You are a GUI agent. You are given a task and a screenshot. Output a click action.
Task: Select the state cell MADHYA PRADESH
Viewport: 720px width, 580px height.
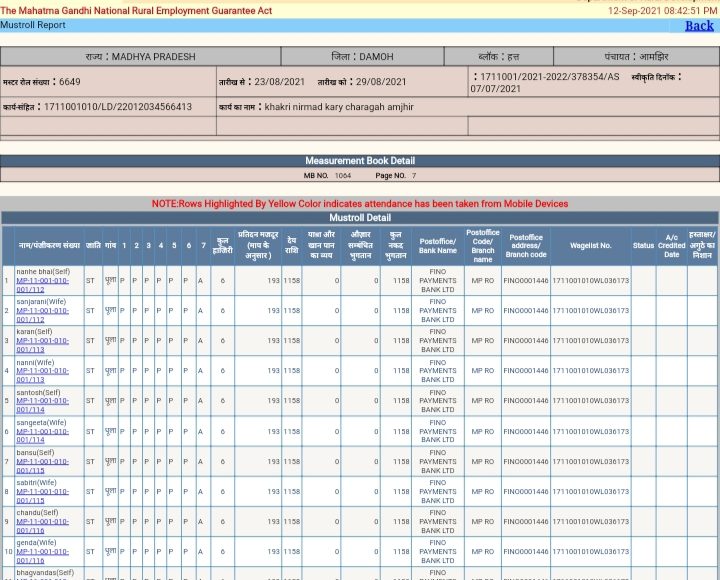pyautogui.click(x=141, y=56)
